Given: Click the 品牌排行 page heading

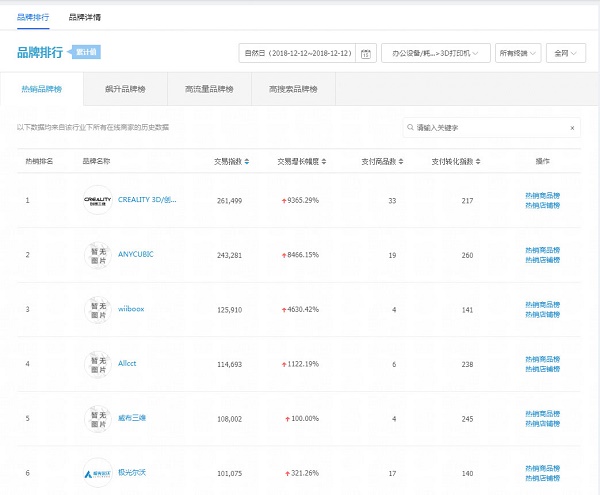Looking at the screenshot, I should point(40,52).
